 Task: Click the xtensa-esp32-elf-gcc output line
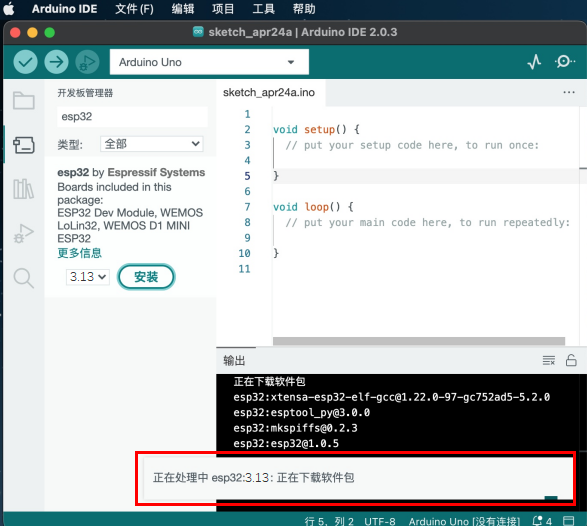(392, 397)
